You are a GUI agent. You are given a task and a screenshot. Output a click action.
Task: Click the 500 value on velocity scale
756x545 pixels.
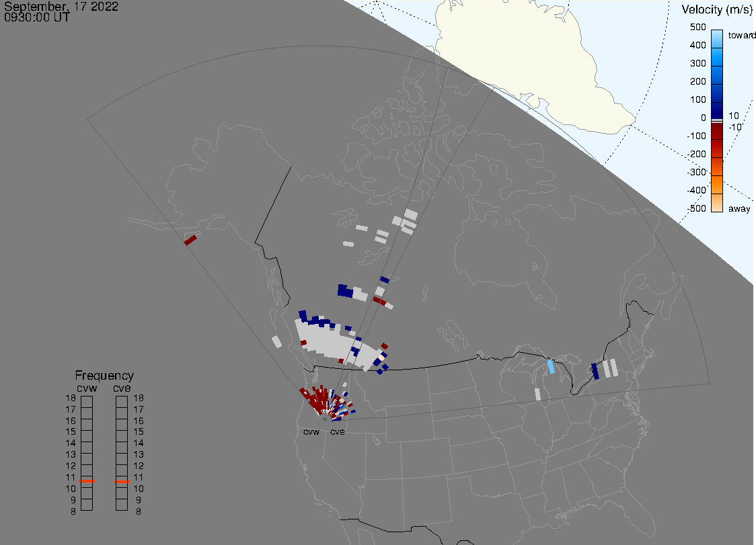(x=697, y=27)
